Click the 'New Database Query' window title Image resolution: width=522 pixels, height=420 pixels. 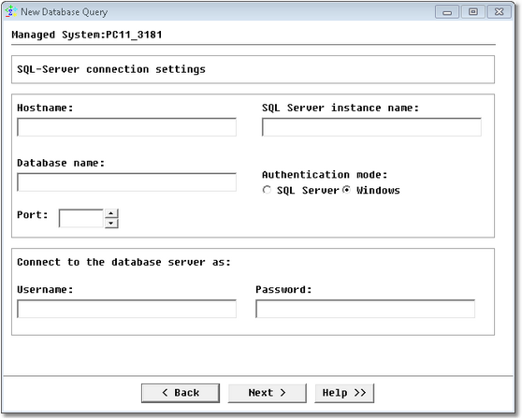point(65,12)
